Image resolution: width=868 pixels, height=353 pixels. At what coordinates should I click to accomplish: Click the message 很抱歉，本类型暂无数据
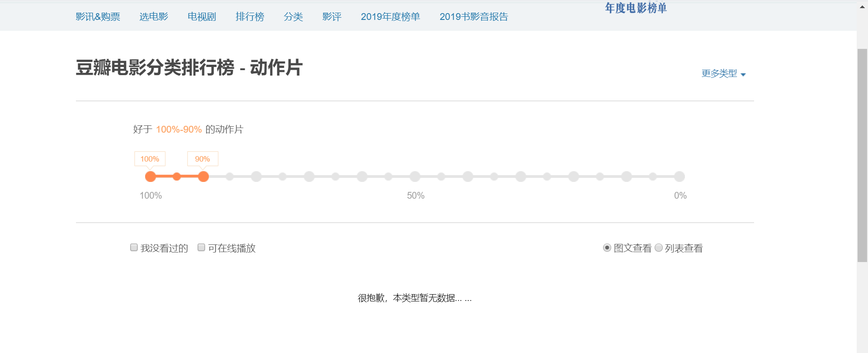[415, 298]
